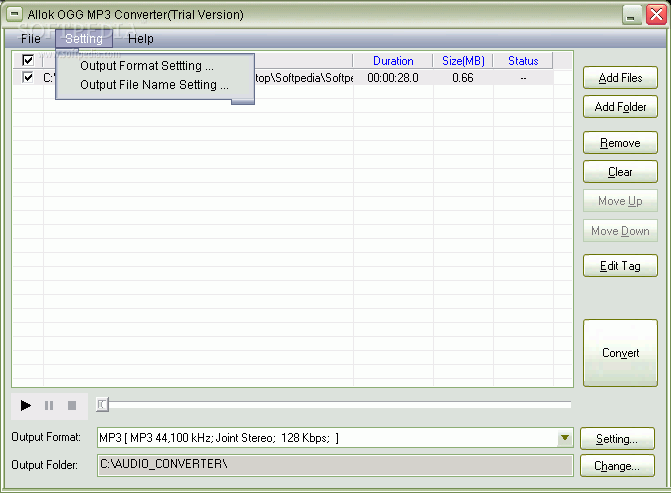This screenshot has width=671, height=493.
Task: Select the 00:00:28.0 duration cell
Action: [393, 78]
